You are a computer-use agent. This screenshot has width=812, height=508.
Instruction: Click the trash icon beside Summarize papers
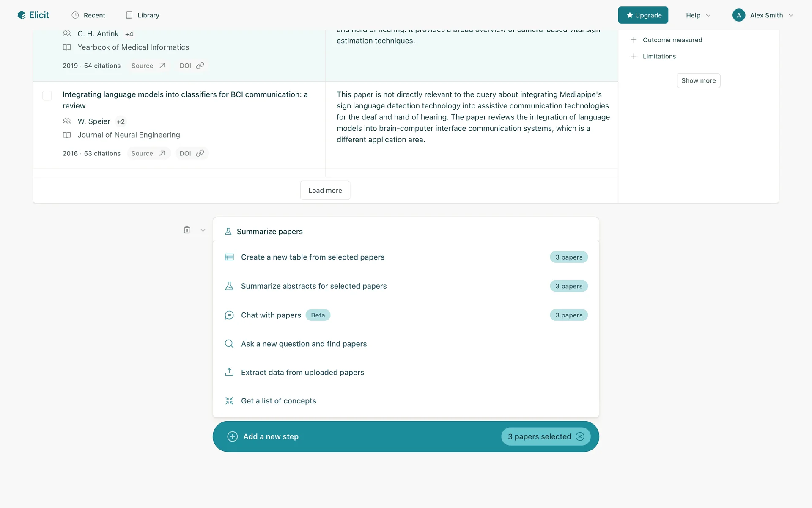[x=187, y=230]
